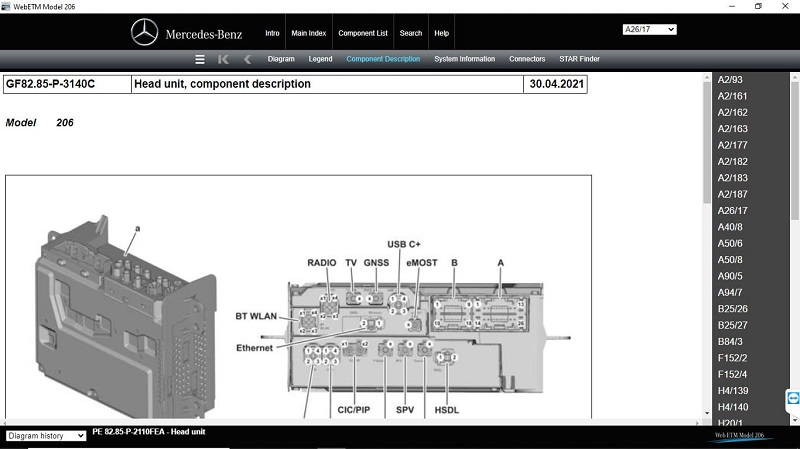
Task: Jump to first page arrow icon
Action: pyautogui.click(x=223, y=59)
